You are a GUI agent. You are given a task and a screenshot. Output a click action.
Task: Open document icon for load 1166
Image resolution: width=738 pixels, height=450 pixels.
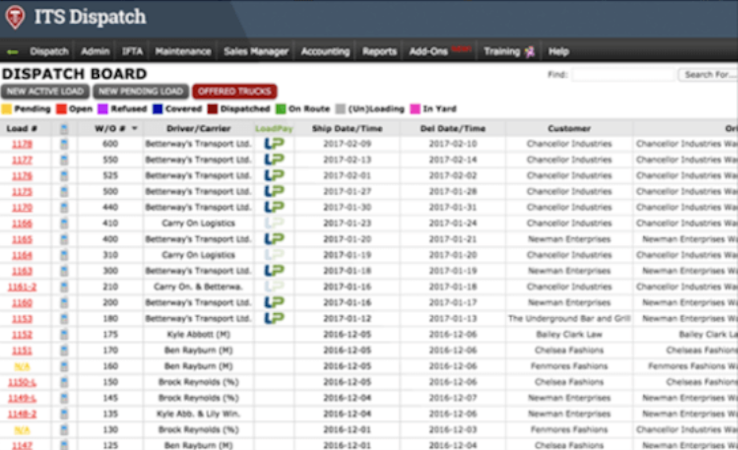point(64,223)
